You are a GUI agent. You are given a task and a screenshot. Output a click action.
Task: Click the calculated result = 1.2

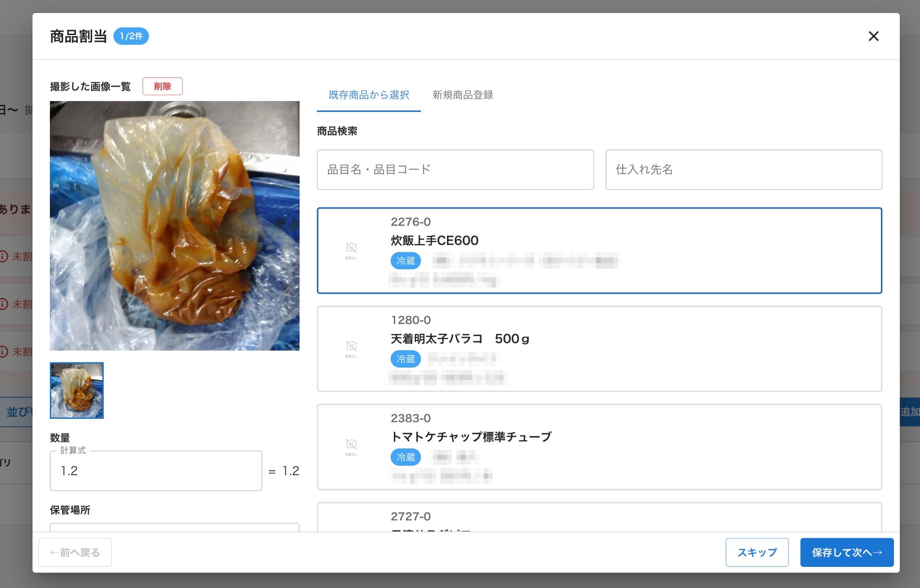pos(284,471)
